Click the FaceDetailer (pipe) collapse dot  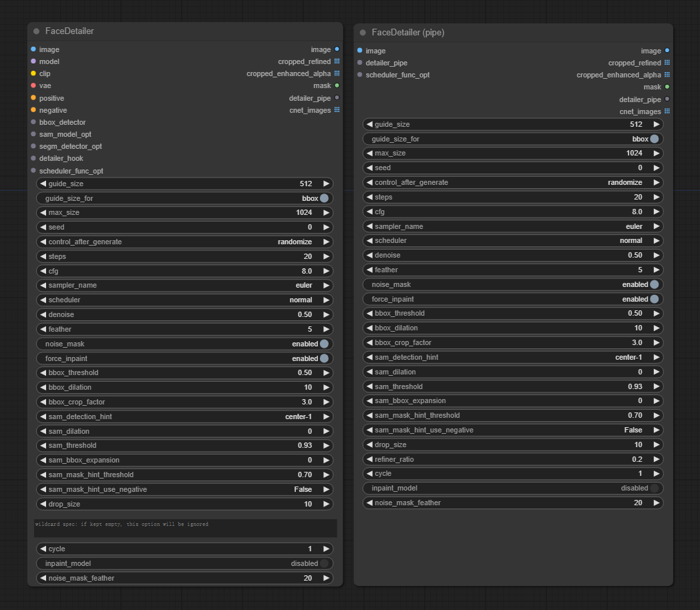[363, 33]
